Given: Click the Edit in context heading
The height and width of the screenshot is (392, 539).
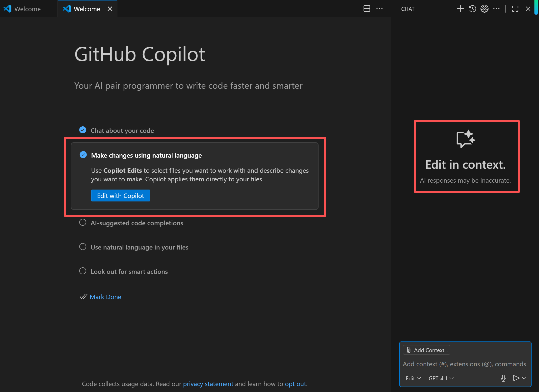Looking at the screenshot, I should pos(465,165).
